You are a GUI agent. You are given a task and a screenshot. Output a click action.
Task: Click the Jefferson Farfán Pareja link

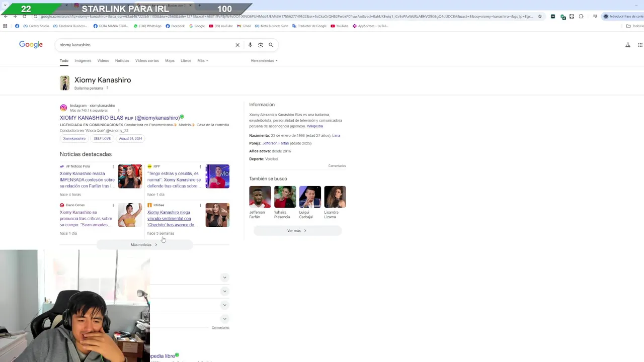pos(276,143)
